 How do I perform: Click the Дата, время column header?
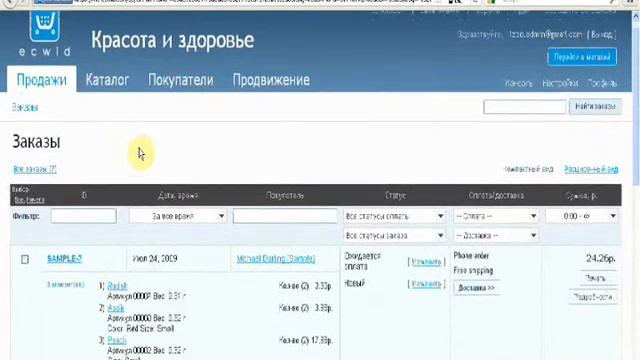click(x=178, y=196)
